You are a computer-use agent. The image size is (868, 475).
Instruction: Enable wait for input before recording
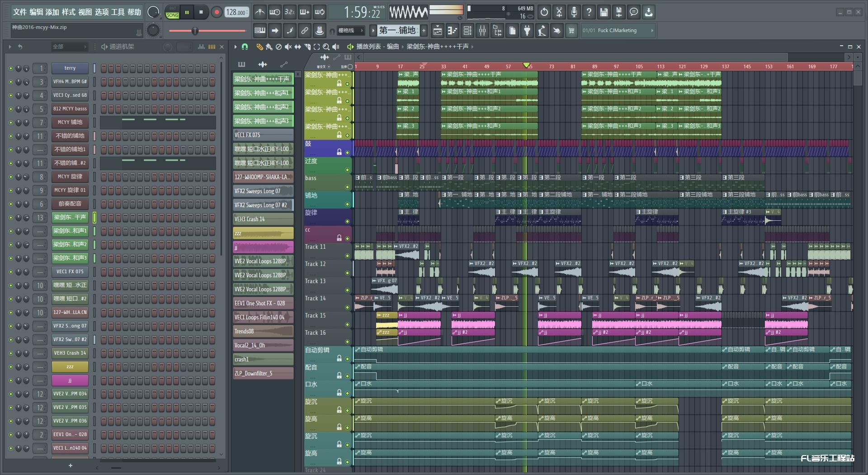(274, 12)
